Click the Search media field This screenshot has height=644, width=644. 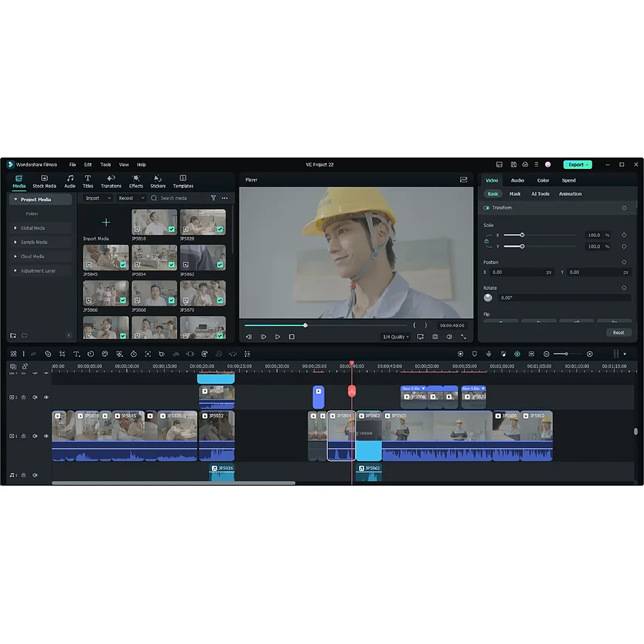pyautogui.click(x=179, y=198)
